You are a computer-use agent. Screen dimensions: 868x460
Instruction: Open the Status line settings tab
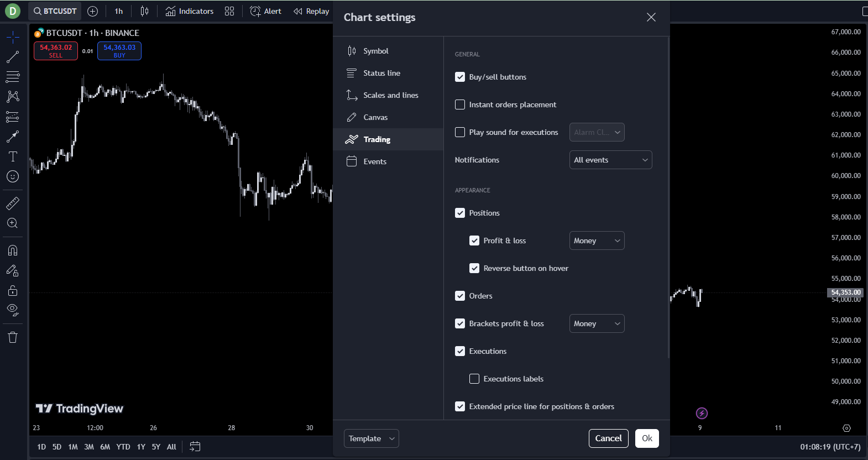point(389,73)
